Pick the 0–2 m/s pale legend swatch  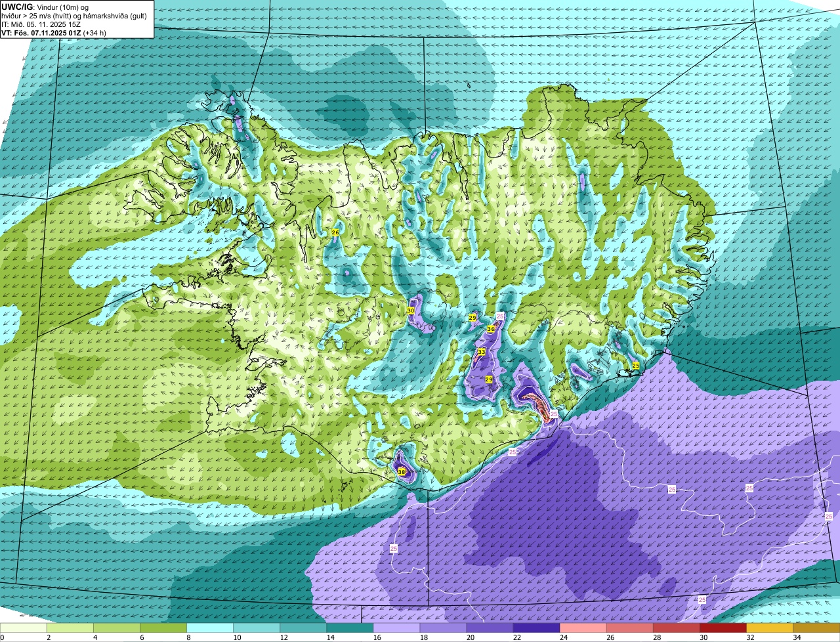[24, 628]
